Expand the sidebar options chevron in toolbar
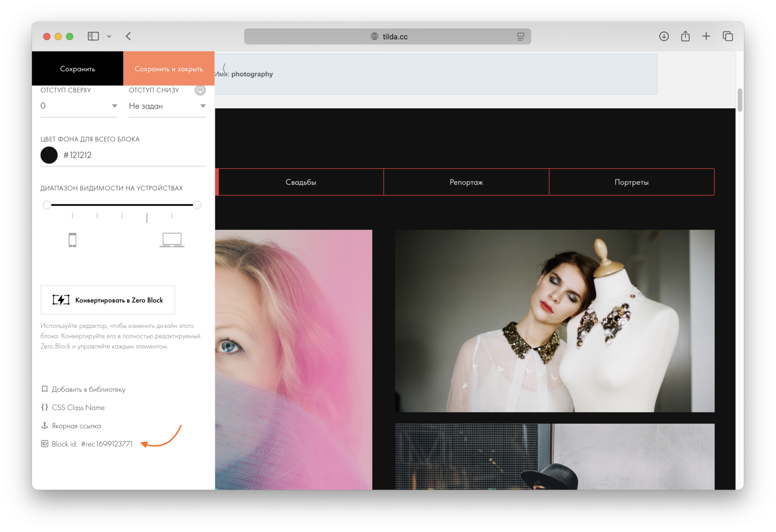The image size is (776, 532). 109,36
